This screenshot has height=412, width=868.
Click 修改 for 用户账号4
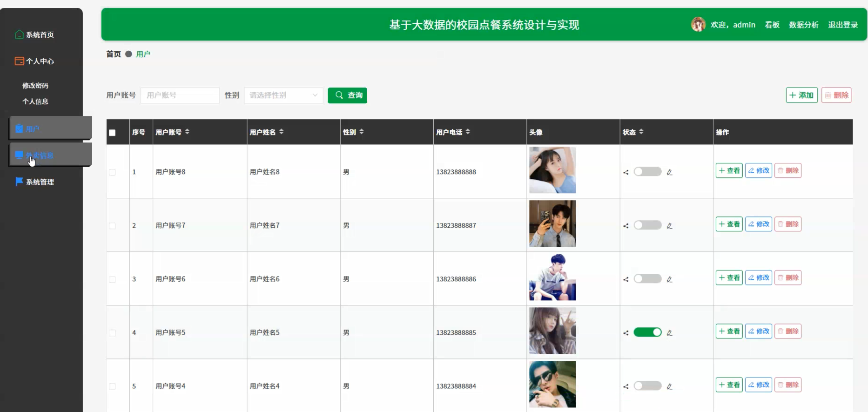coord(759,385)
